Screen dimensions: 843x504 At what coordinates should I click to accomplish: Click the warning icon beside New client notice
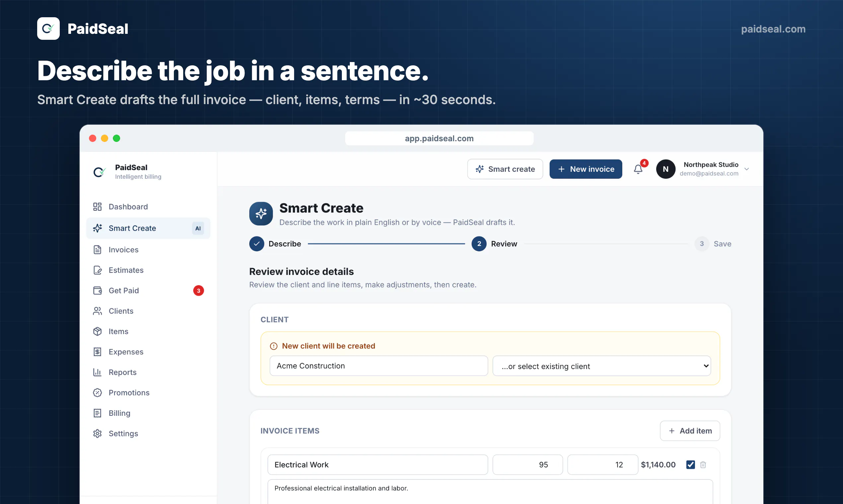273,346
